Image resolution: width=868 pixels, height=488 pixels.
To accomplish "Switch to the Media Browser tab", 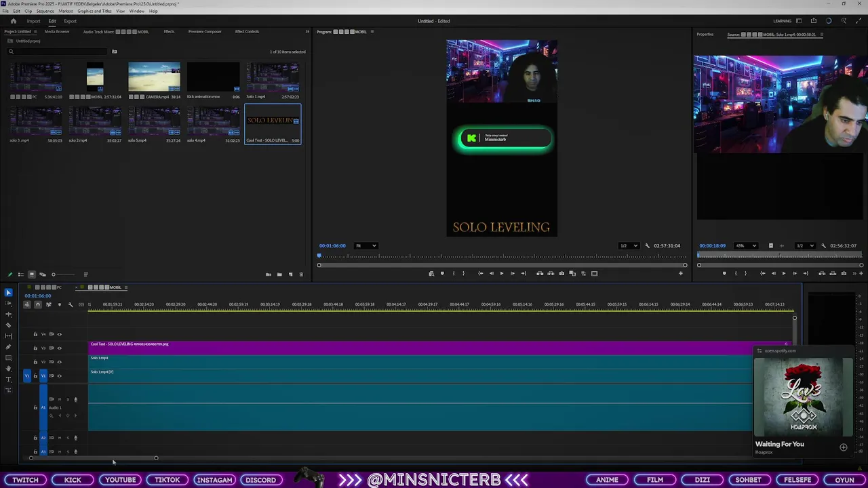I will [x=57, y=31].
